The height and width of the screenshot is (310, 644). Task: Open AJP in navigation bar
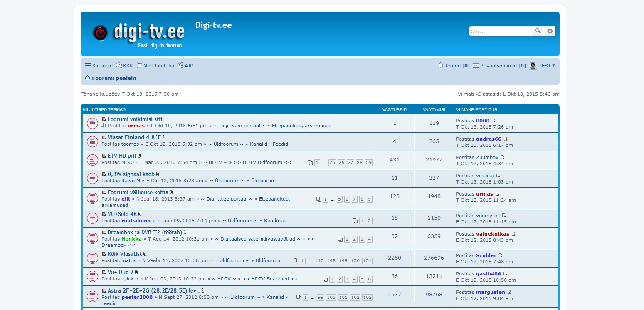point(185,66)
